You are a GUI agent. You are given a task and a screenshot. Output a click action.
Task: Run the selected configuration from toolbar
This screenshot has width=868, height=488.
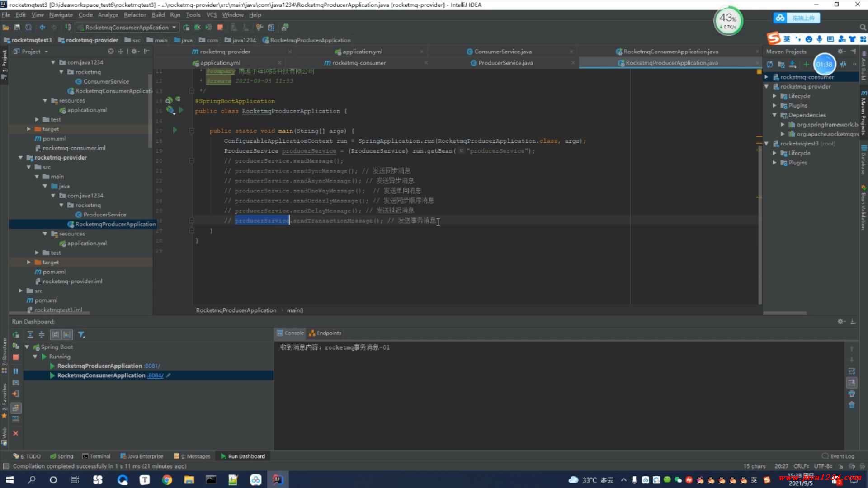(x=186, y=27)
